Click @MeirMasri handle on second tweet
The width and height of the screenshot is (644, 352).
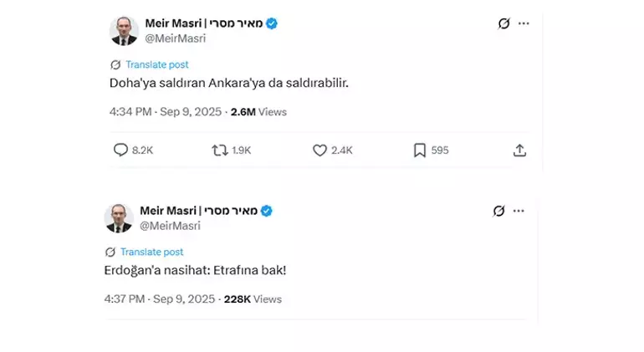pos(170,226)
